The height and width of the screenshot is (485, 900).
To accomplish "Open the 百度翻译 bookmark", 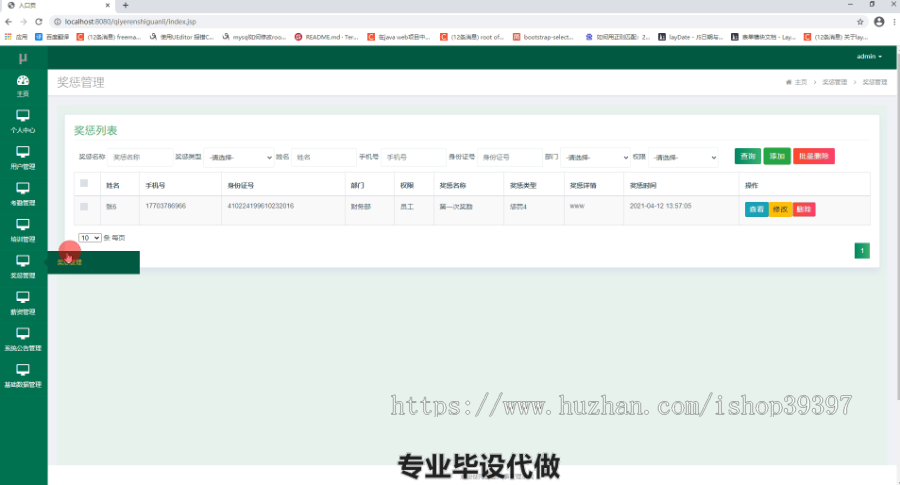I will coord(52,37).
